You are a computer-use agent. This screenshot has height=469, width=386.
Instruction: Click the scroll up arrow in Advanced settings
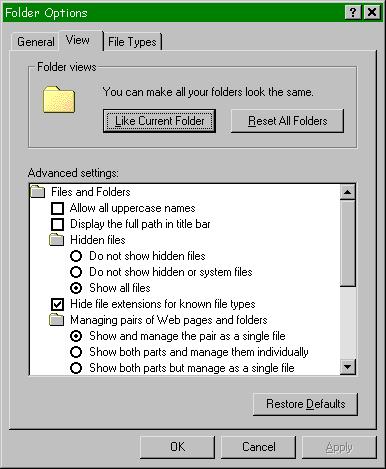(x=348, y=192)
